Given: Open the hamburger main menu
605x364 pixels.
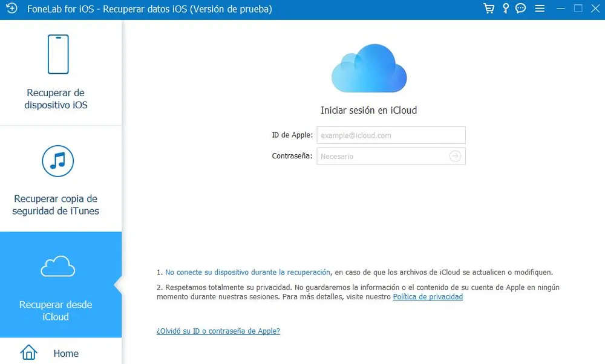Looking at the screenshot, I should pos(539,8).
